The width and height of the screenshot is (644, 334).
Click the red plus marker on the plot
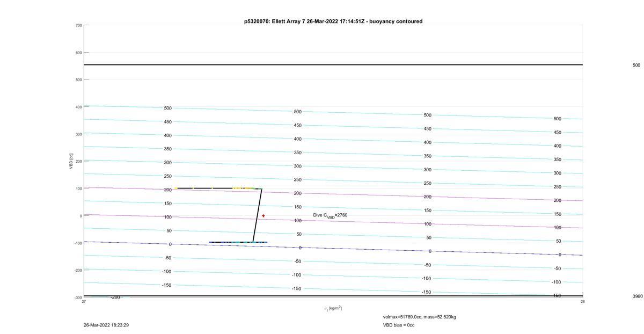tap(264, 216)
